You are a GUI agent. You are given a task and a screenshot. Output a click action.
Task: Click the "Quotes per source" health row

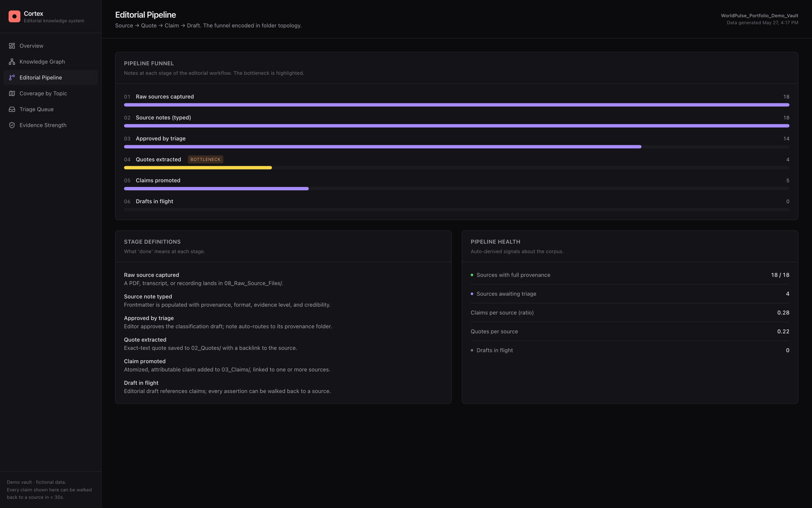(x=630, y=331)
